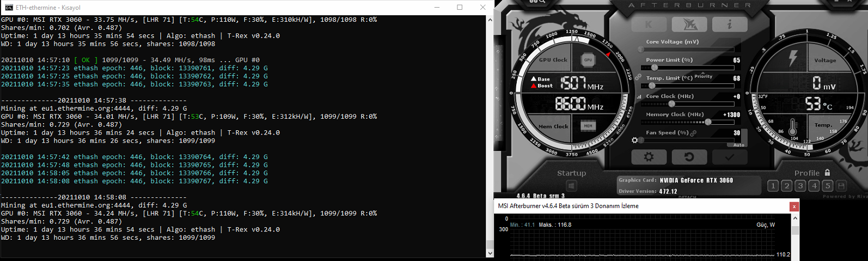Click the Core Clock slider handle
The width and height of the screenshot is (868, 261).
coord(671,104)
